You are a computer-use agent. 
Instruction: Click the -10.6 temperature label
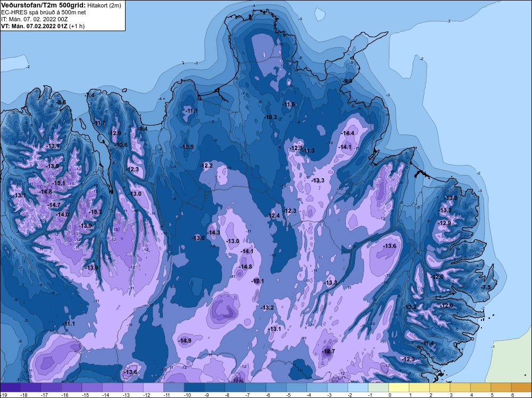121,145
